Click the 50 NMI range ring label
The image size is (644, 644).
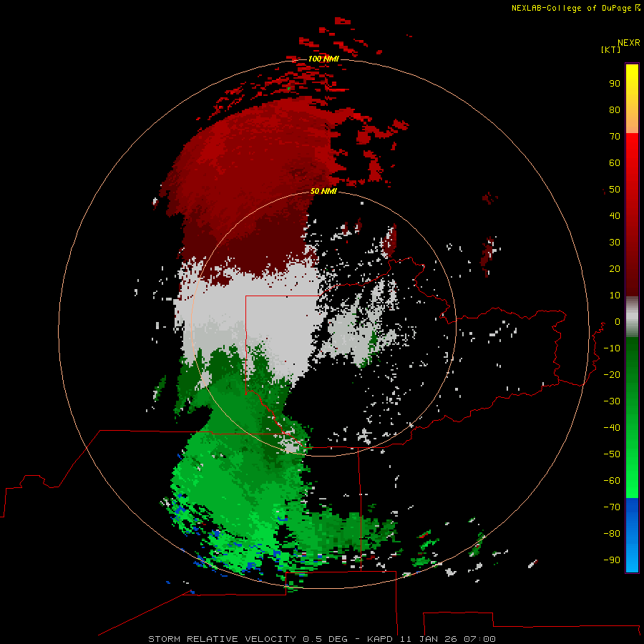pos(323,191)
